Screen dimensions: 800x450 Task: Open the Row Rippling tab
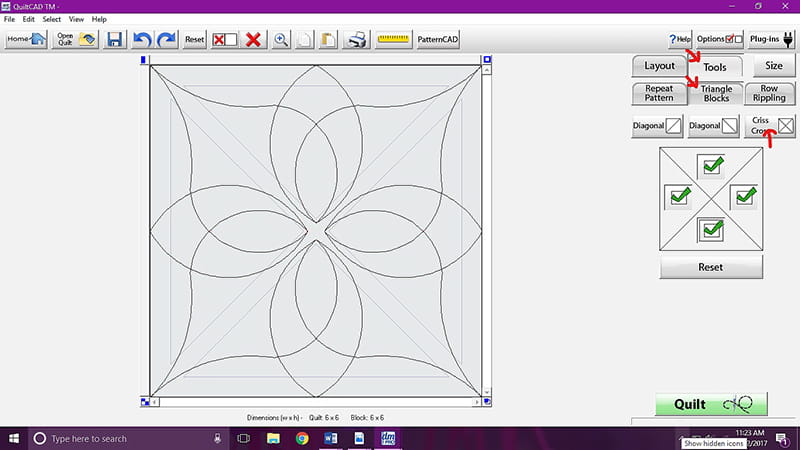click(x=770, y=93)
